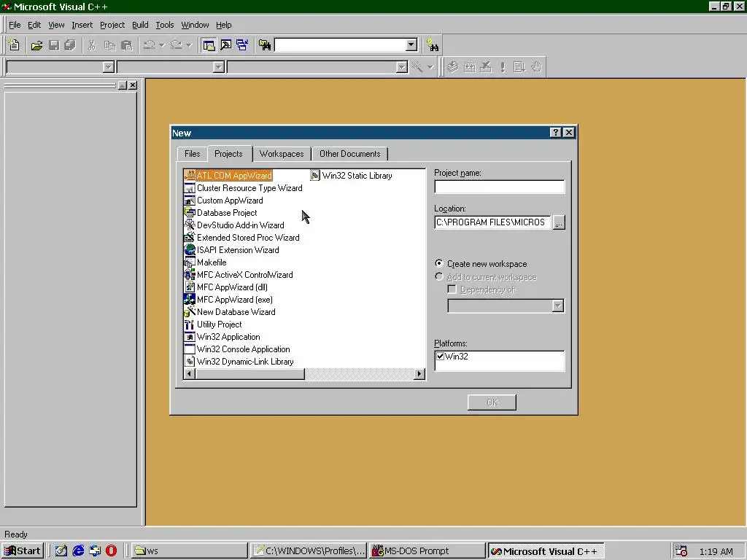Switch to the Other Documents tab
The height and width of the screenshot is (560, 747).
click(x=349, y=154)
